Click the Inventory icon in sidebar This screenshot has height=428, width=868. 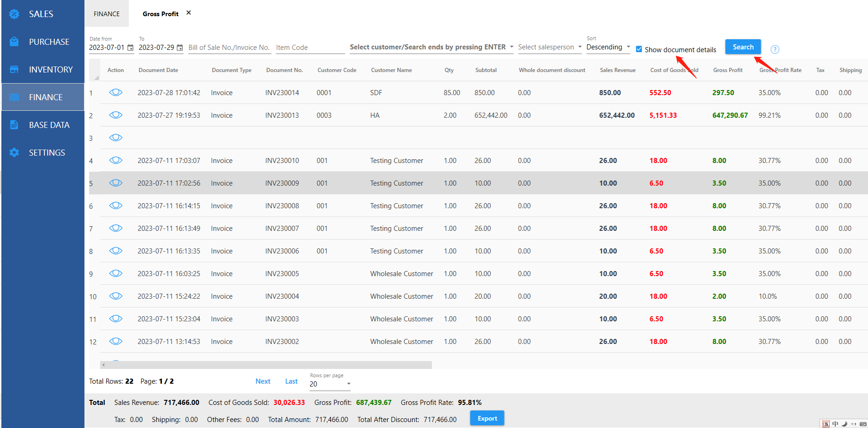[14, 69]
